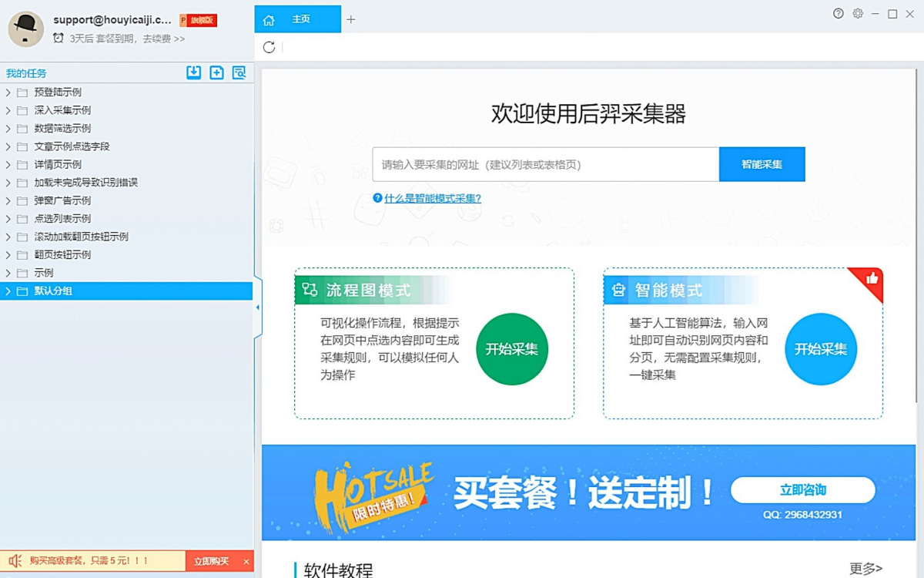924x578 pixels.
Task: Switch to the 主页 tab
Action: click(x=297, y=19)
